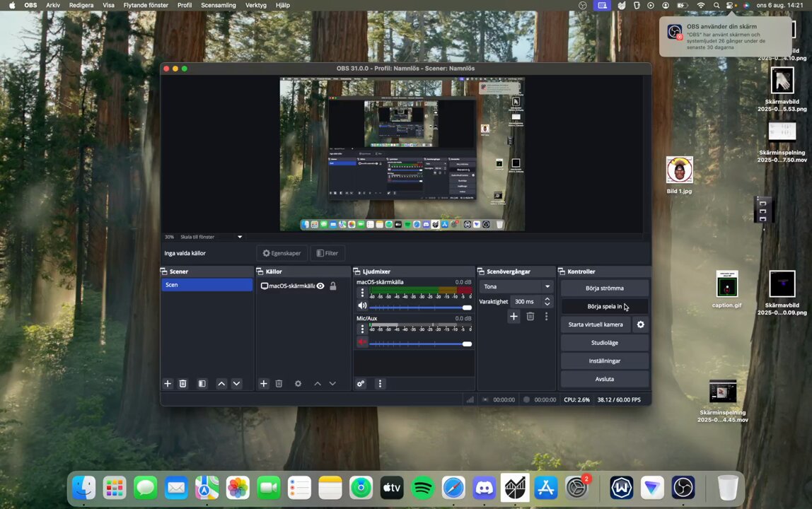Open macOS-skärmkälla audio channel three-dot menu
This screenshot has height=509, width=812.
coord(362,293)
